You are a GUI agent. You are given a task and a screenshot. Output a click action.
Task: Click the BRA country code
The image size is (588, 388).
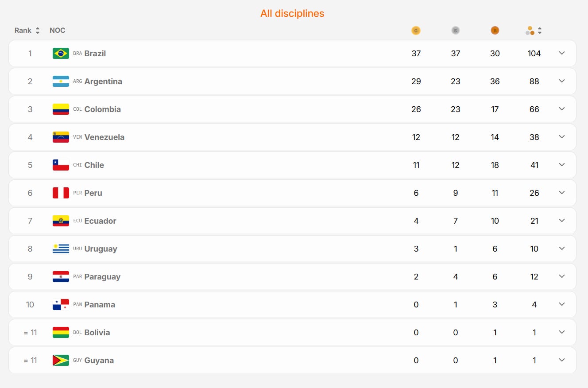(77, 54)
